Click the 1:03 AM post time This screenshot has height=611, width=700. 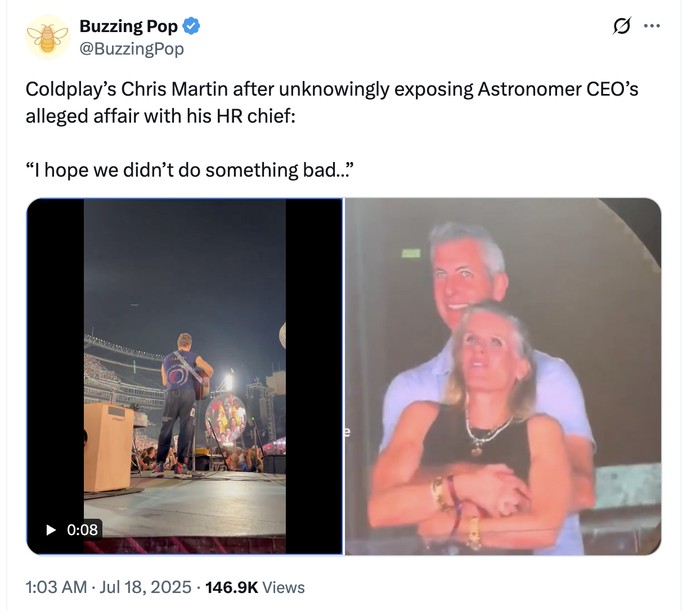[55, 587]
